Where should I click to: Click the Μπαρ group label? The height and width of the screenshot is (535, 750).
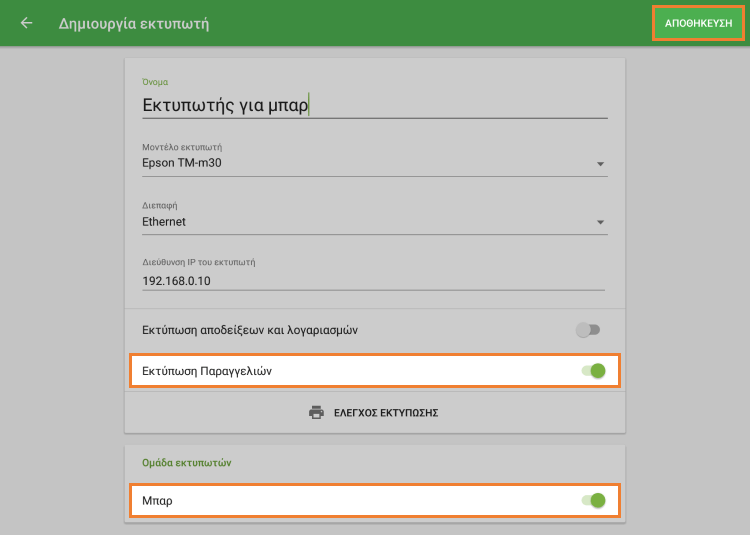pyautogui.click(x=157, y=500)
